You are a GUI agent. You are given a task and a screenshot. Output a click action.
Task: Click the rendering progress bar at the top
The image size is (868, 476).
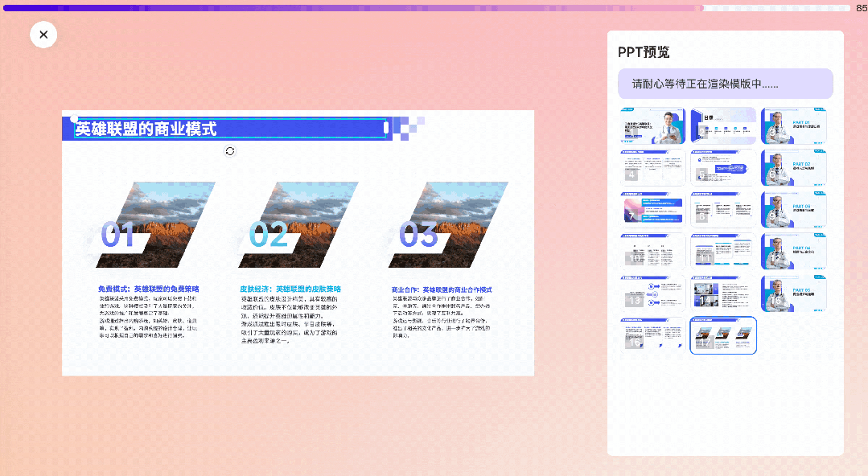[426, 8]
